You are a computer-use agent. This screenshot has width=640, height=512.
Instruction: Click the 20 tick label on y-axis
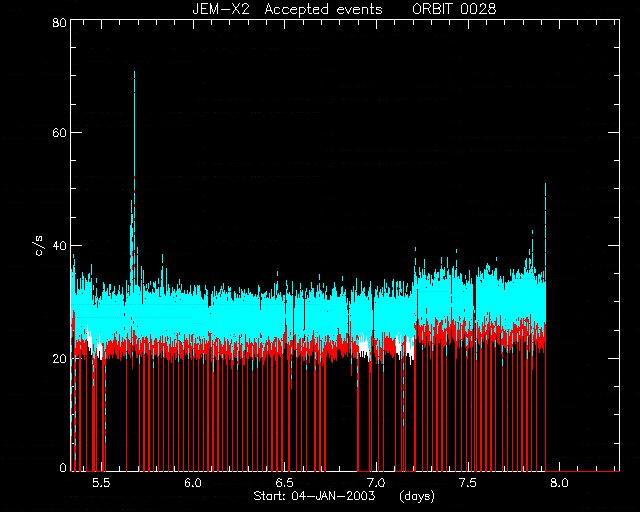[59, 358]
